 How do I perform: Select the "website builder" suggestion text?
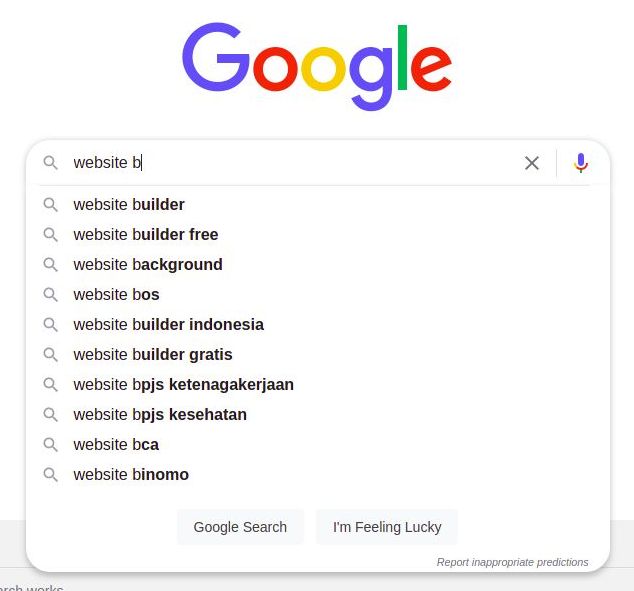pyautogui.click(x=129, y=205)
